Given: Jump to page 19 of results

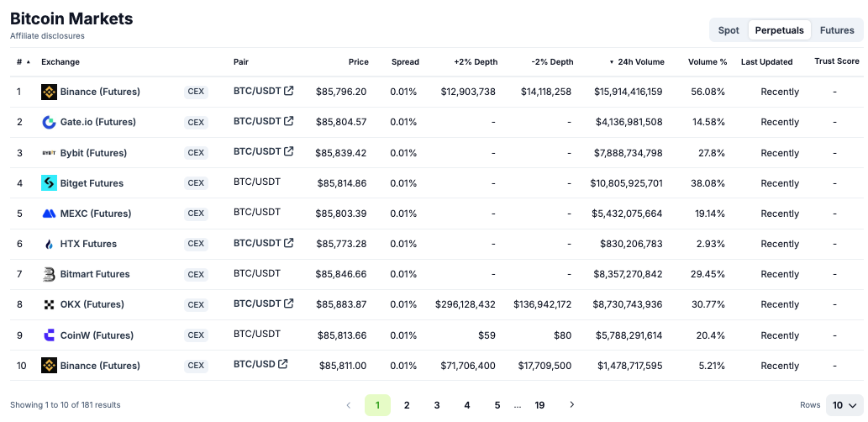Looking at the screenshot, I should coord(539,405).
